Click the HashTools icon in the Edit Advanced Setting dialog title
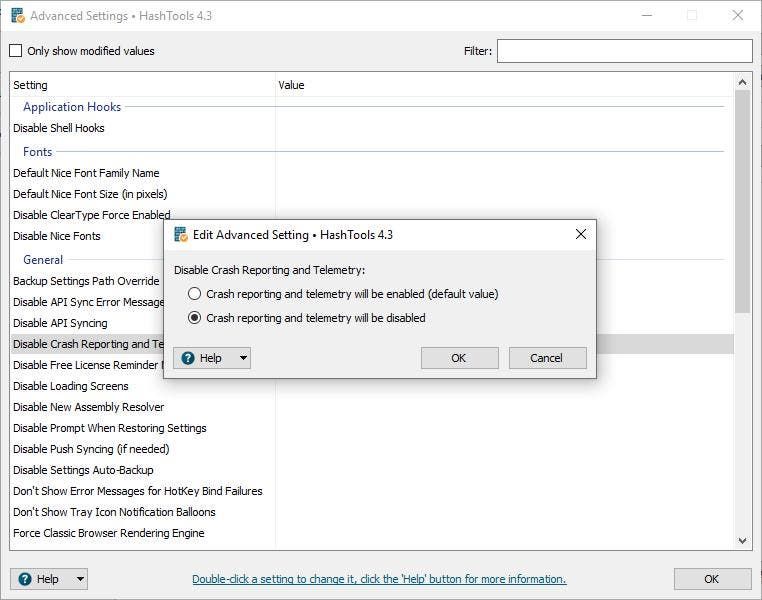This screenshot has width=762, height=600. pyautogui.click(x=181, y=235)
